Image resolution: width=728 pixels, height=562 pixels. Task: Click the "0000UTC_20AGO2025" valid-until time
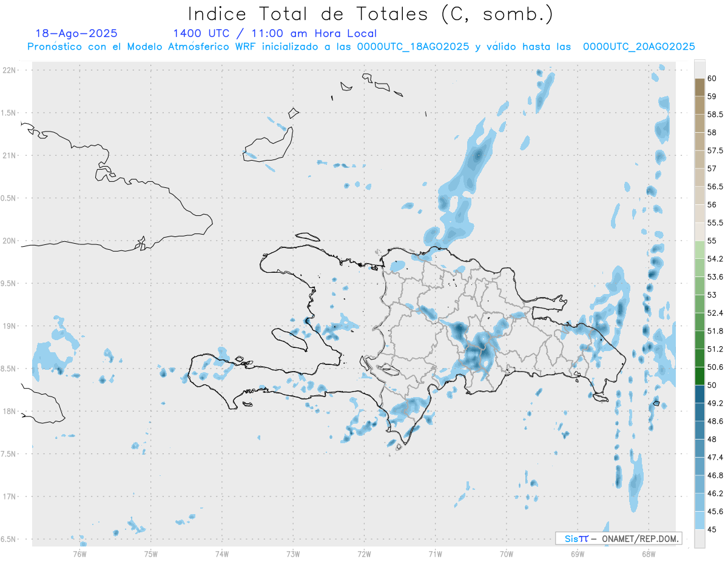pos(639,47)
